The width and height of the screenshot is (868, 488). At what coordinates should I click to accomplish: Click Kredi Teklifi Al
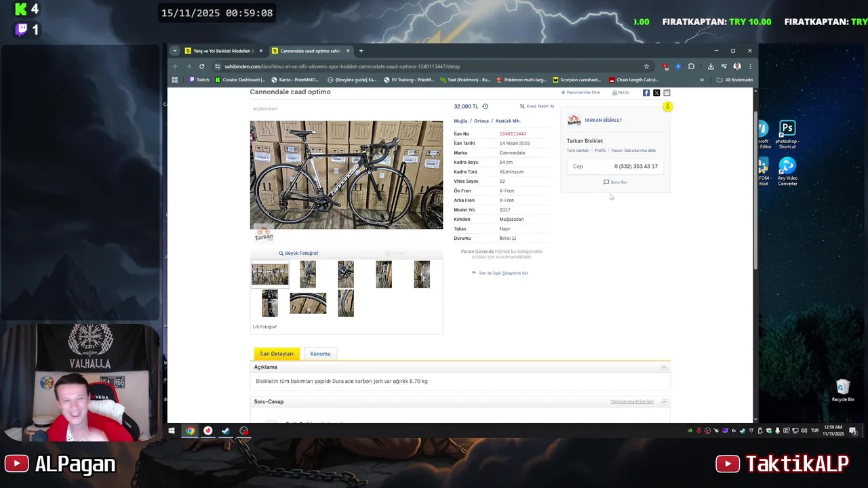coord(537,106)
